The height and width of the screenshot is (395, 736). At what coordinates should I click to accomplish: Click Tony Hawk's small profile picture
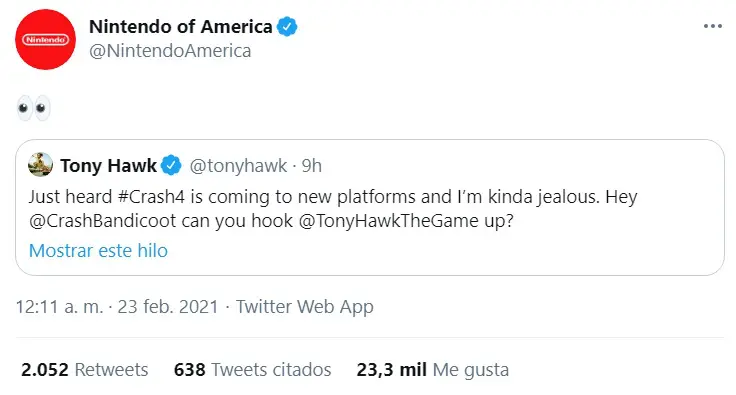40,165
